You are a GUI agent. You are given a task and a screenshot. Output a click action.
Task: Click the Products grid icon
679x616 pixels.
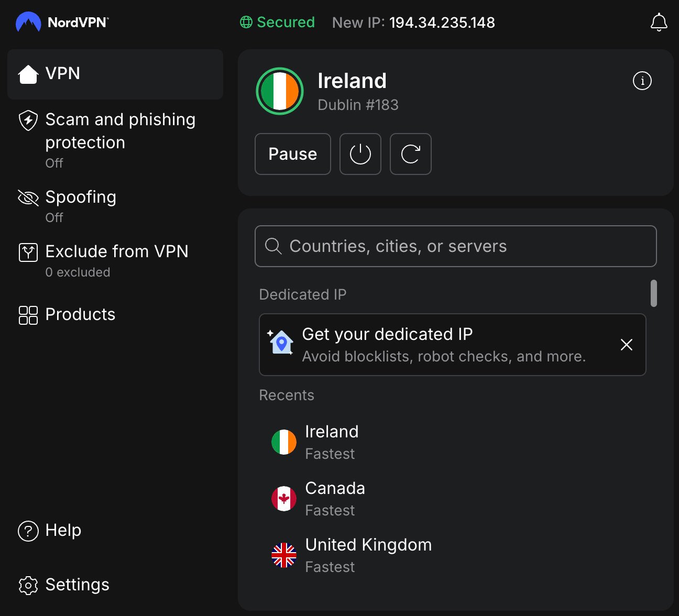[x=28, y=315]
